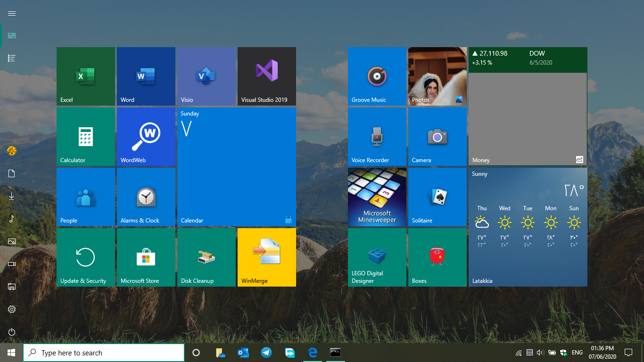Open the volume speaker tray icon
Image resolution: width=644 pixels, height=362 pixels.
coord(540,353)
